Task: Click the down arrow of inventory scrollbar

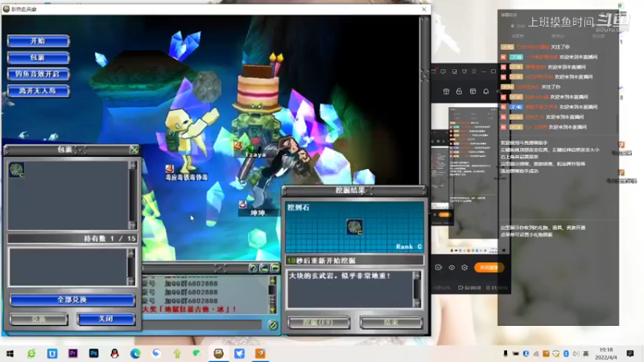Action: click(132, 225)
